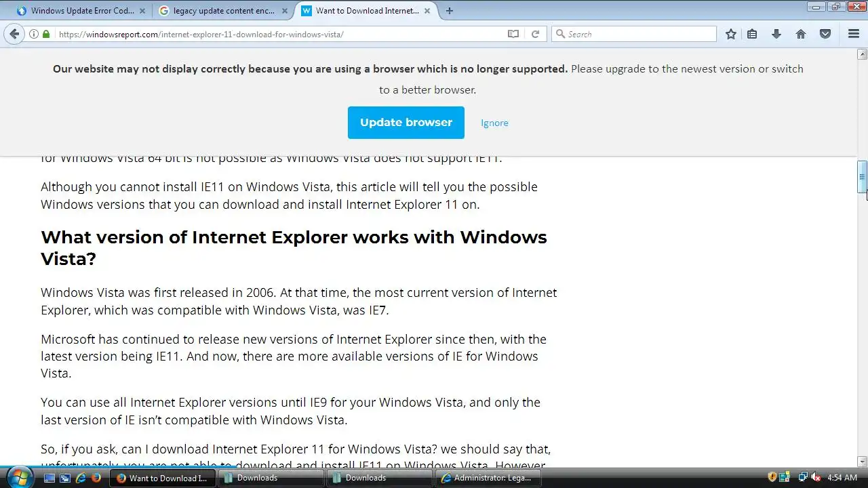Click the search magnifier icon

coord(560,34)
